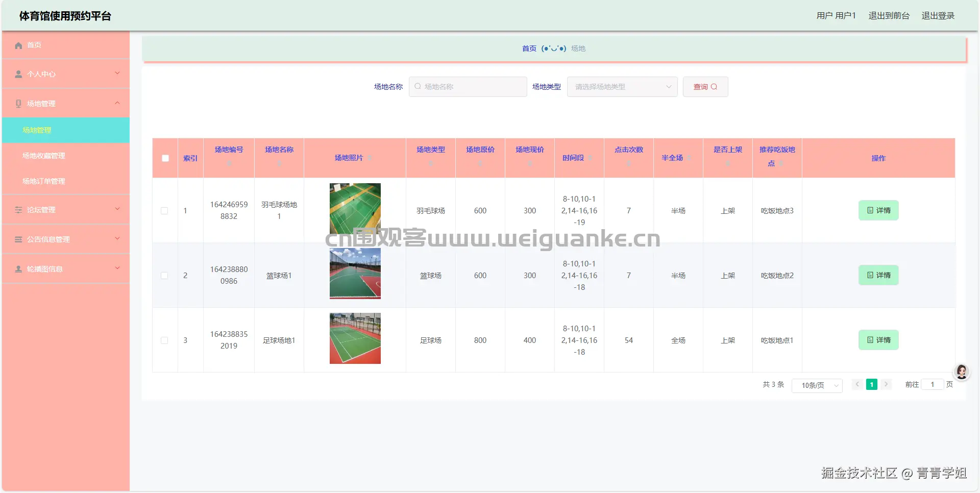The height and width of the screenshot is (493, 980).
Task: Collapse the 场地管理 menu chevron
Action: coord(117,103)
